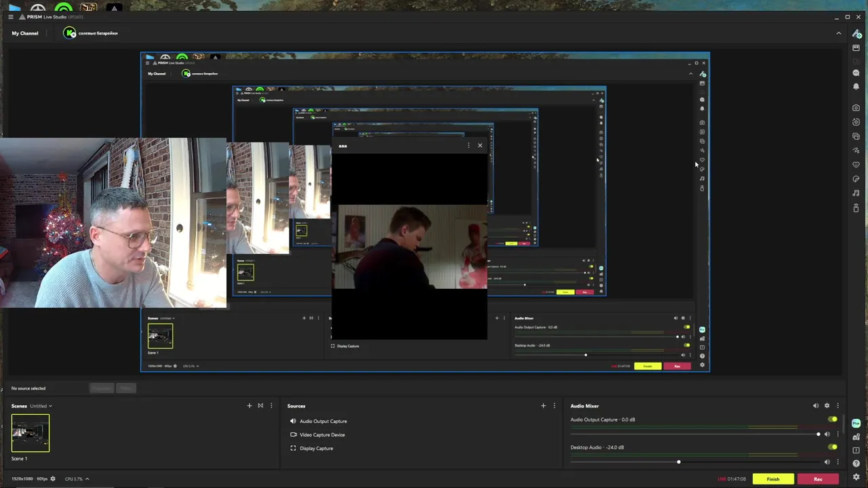Viewport: 868px width, 488px height.
Task: Click the LIVE timer 01:47:08
Action: (x=732, y=479)
